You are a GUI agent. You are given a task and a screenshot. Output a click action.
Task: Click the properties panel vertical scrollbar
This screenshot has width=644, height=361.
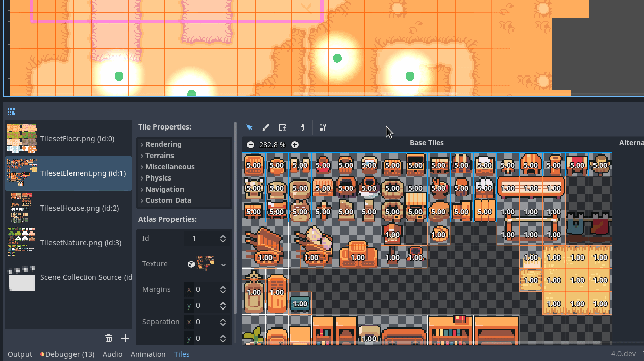235,218
